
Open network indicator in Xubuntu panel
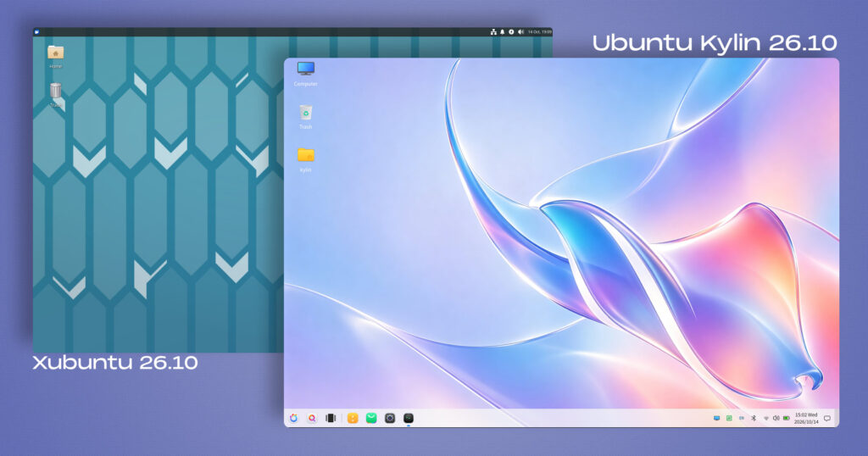[x=493, y=32]
